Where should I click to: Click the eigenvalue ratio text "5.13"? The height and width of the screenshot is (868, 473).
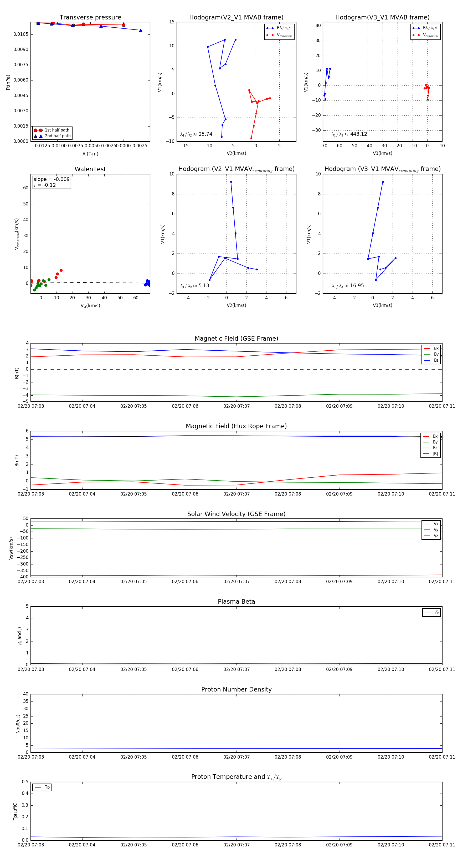coord(204,286)
